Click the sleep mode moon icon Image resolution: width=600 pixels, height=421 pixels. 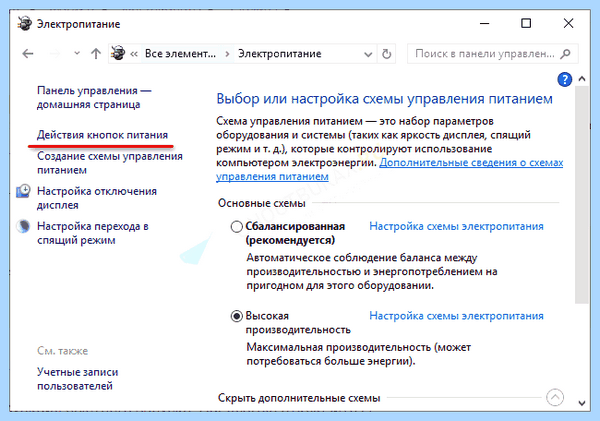(23, 226)
